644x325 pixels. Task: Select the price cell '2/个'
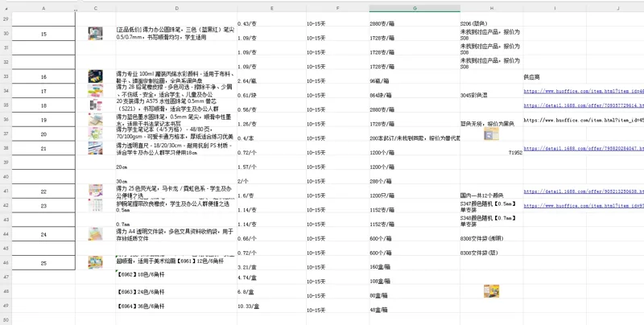[x=271, y=176]
